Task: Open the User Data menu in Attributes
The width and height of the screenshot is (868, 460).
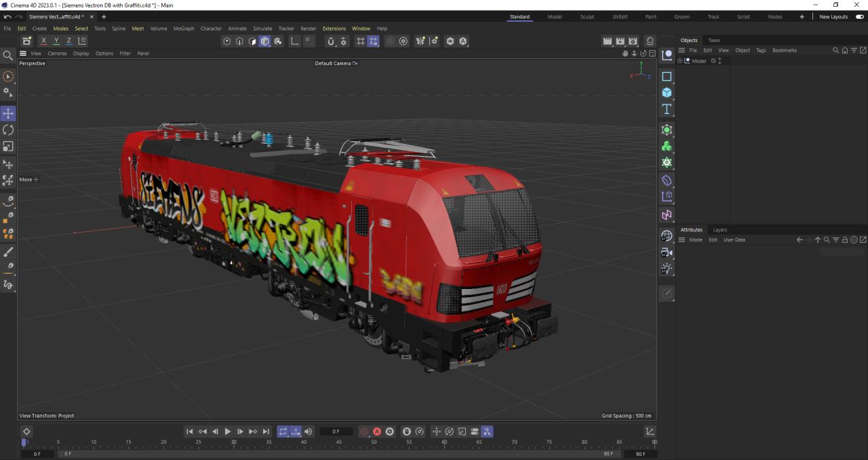Action: click(734, 239)
